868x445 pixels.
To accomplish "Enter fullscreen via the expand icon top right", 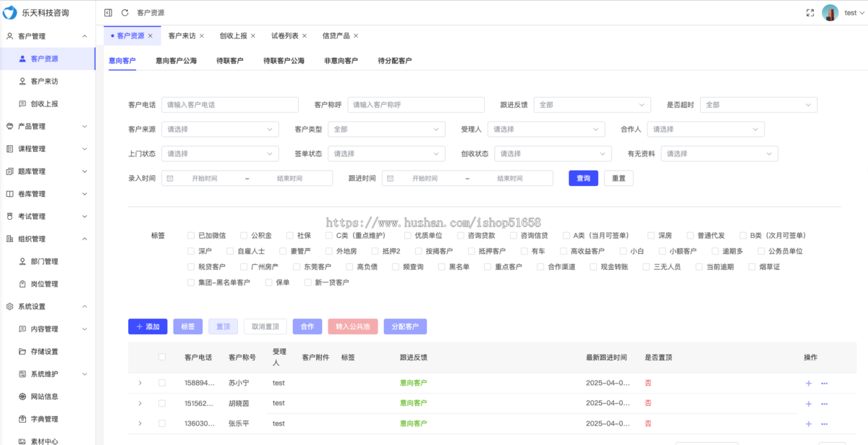I will pyautogui.click(x=809, y=12).
